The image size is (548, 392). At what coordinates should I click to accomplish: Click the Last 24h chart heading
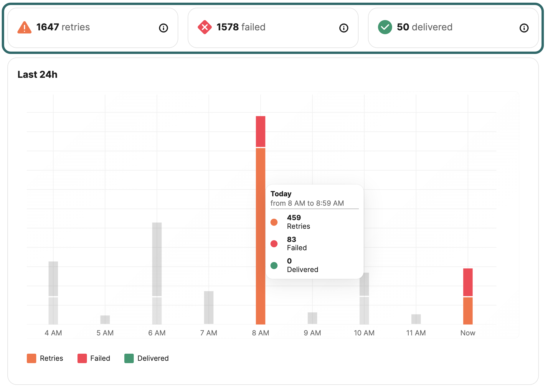coord(37,75)
